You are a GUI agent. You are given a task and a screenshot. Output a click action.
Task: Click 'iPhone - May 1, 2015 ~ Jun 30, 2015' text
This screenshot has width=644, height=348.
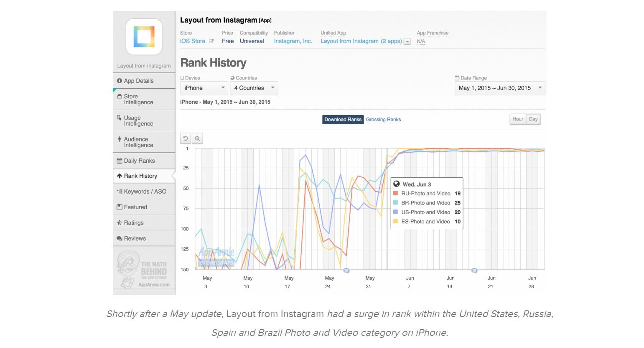coord(225,102)
